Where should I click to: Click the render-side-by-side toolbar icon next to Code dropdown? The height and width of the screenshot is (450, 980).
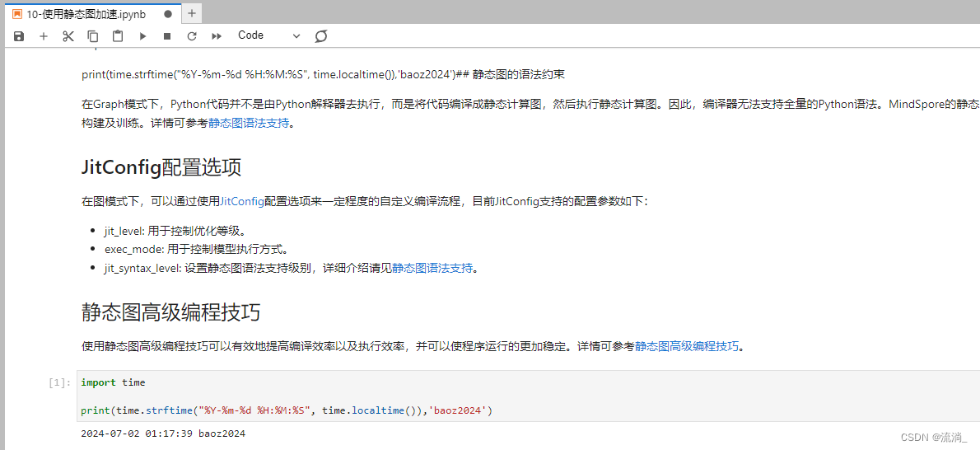coord(320,36)
